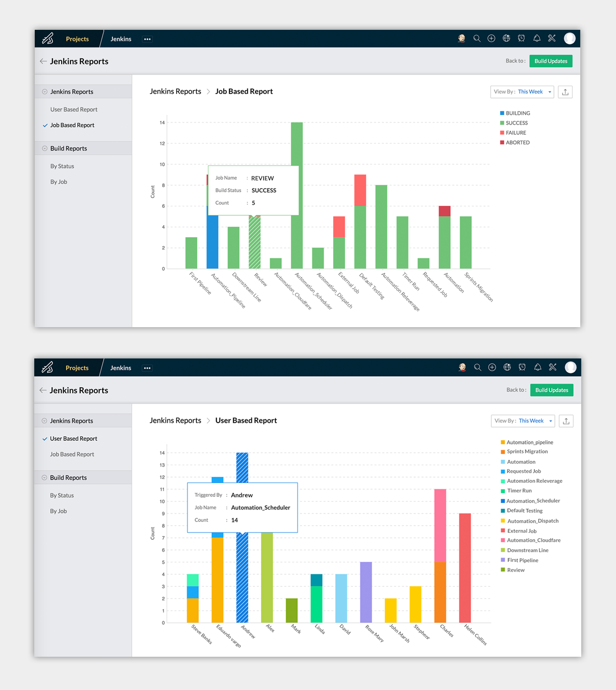Toggle the Default Testing legend entry
The image size is (616, 690).
click(x=522, y=511)
